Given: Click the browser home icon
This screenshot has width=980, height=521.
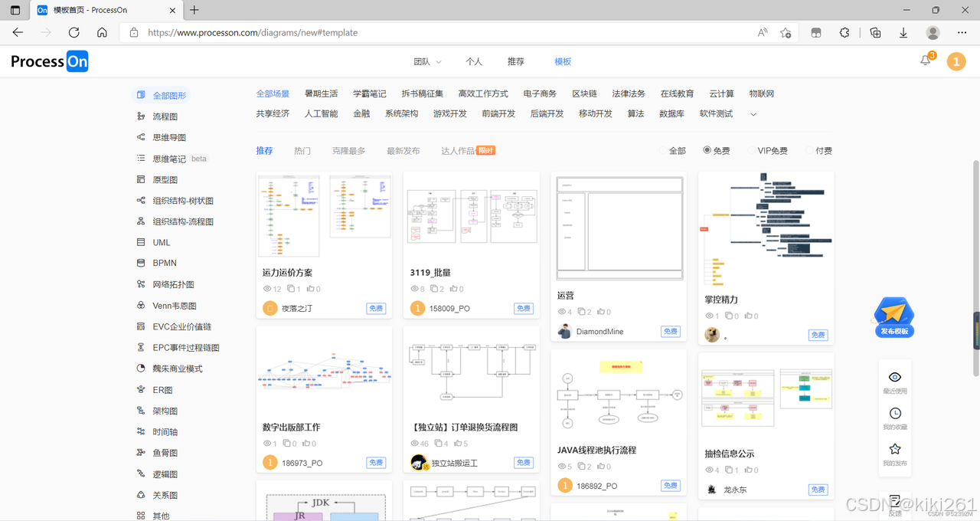Looking at the screenshot, I should click(x=102, y=32).
